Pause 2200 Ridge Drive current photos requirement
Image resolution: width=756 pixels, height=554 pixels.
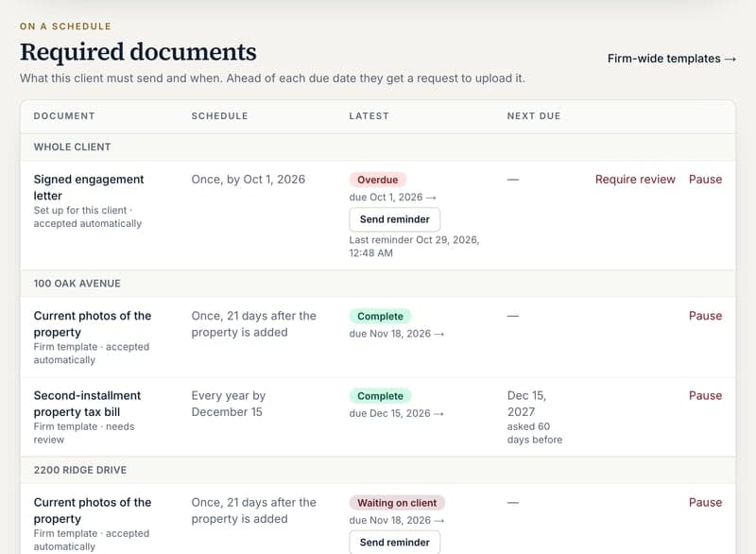(705, 502)
